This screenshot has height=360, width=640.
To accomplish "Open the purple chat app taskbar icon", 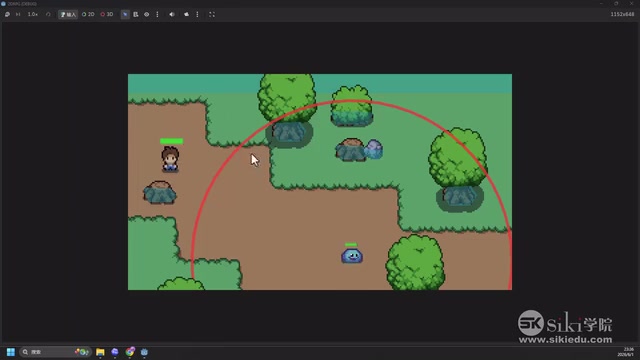I will (x=115, y=352).
